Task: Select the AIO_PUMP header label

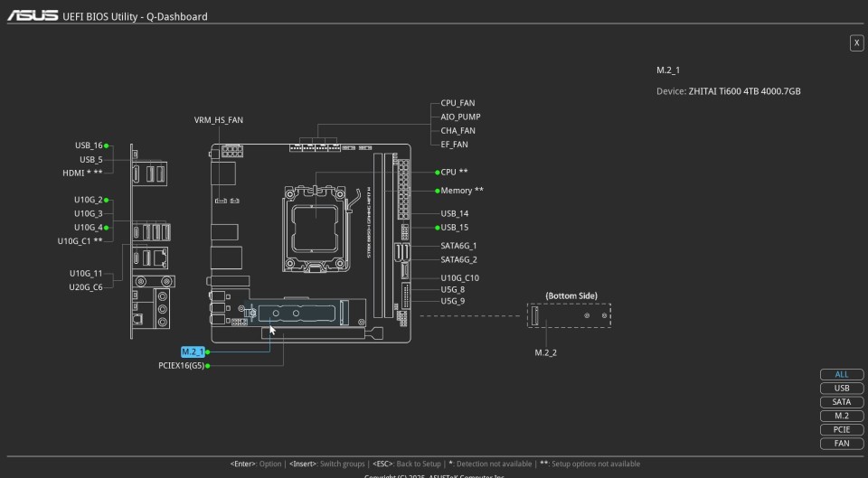Action: 460,117
